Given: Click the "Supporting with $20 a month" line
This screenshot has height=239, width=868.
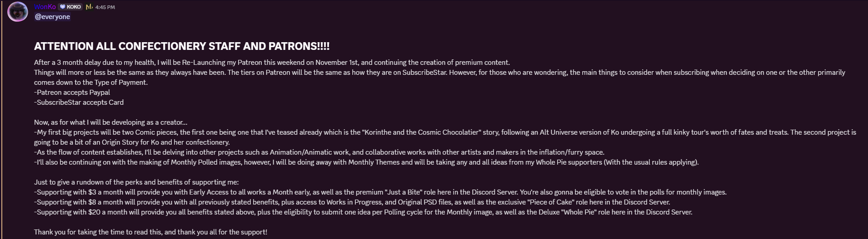Looking at the screenshot, I should 363,212.
